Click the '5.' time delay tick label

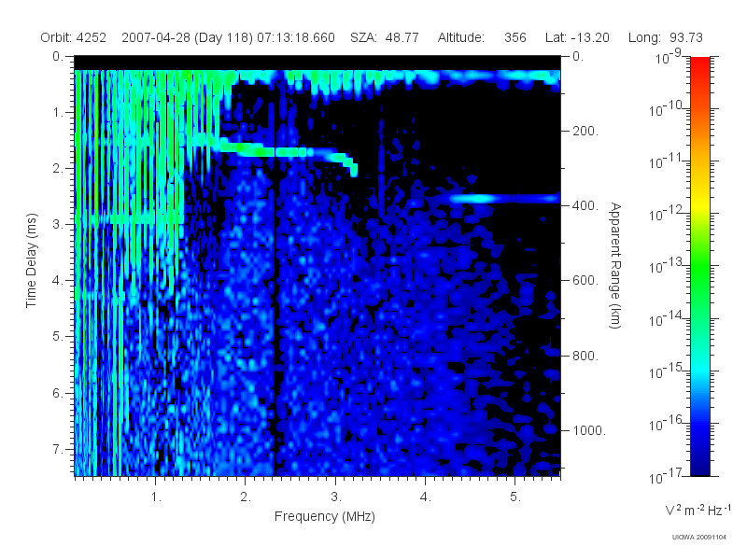point(58,337)
